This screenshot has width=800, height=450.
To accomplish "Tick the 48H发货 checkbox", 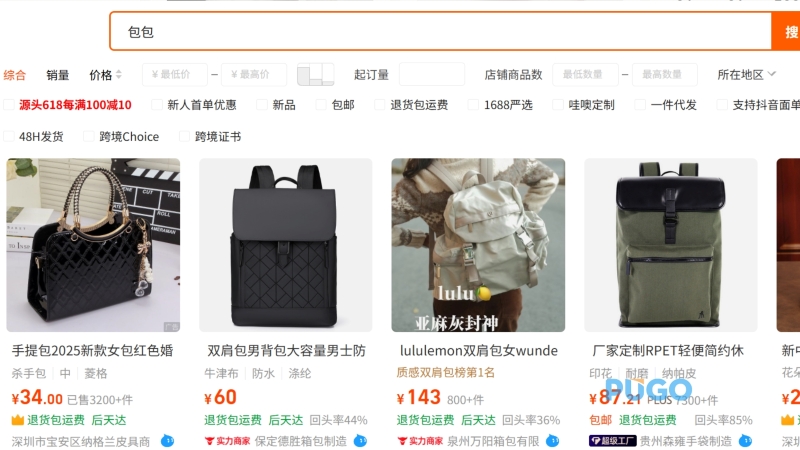I will (9, 136).
